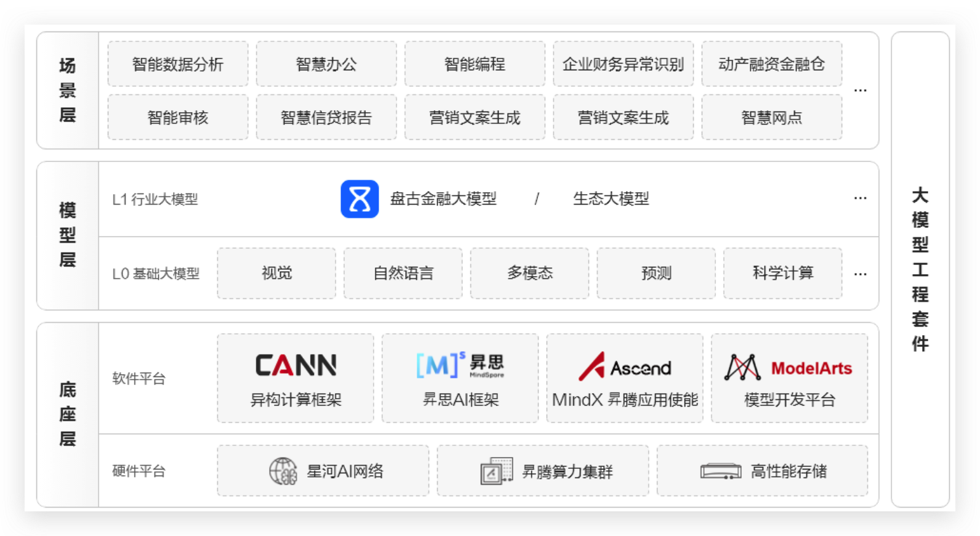Choose the 科学计算 base model box
This screenshot has width=980, height=536.
click(x=783, y=273)
